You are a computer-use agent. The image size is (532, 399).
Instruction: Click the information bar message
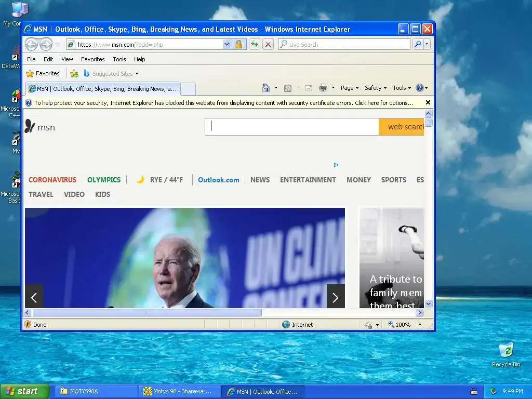[x=224, y=103]
